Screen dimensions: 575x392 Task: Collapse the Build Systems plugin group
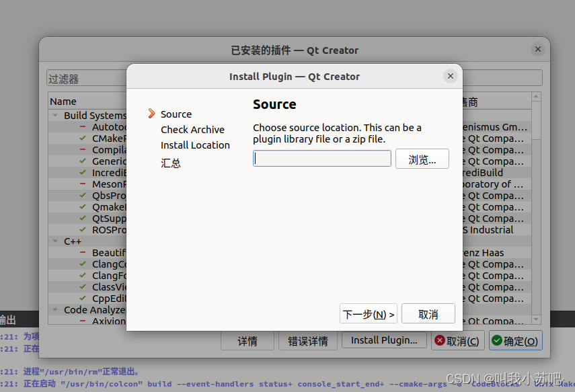[55, 114]
